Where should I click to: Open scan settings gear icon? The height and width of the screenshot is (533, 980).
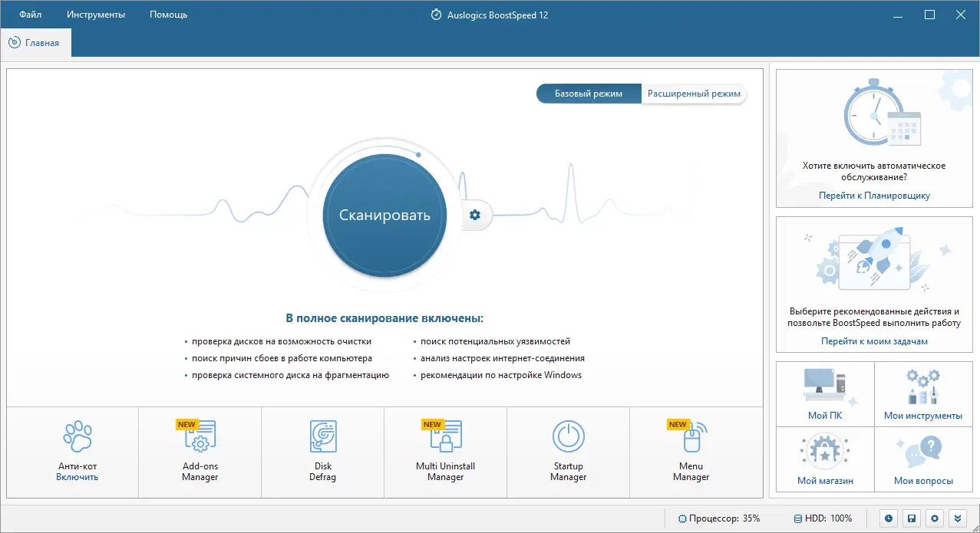pos(475,215)
